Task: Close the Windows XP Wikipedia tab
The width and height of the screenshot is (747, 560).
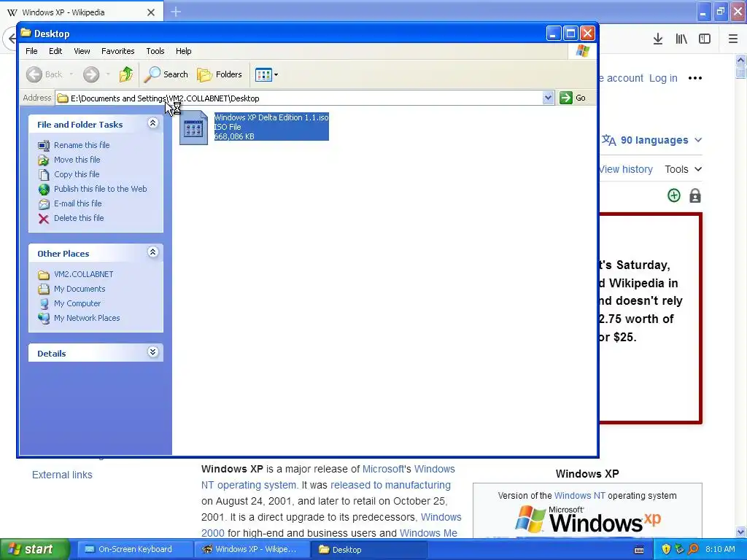Action: tap(151, 12)
